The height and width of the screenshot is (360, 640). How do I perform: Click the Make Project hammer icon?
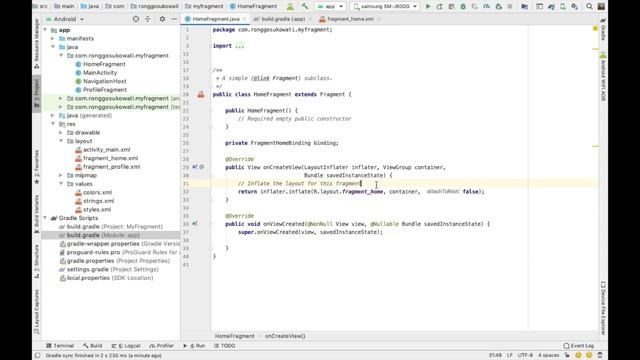(304, 7)
